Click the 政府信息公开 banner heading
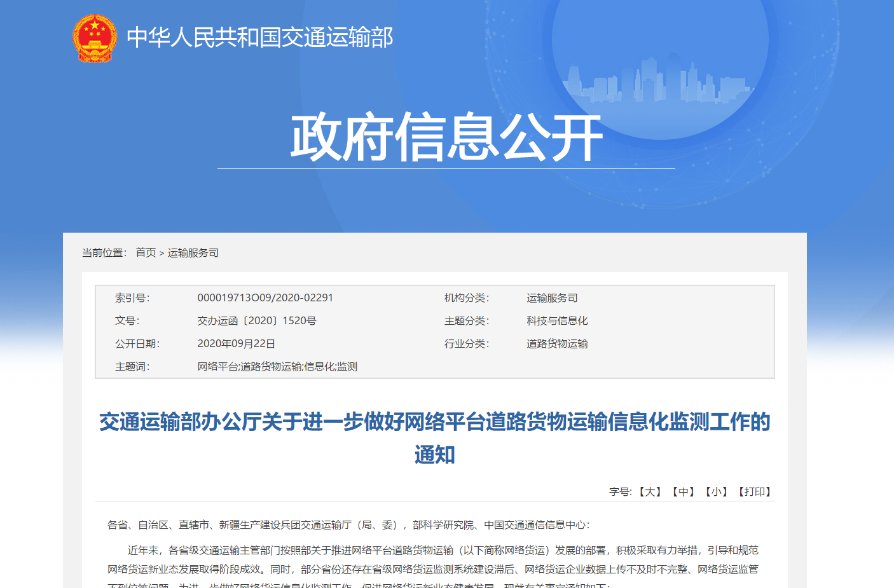Screen dimensions: 894x588 pos(447,135)
